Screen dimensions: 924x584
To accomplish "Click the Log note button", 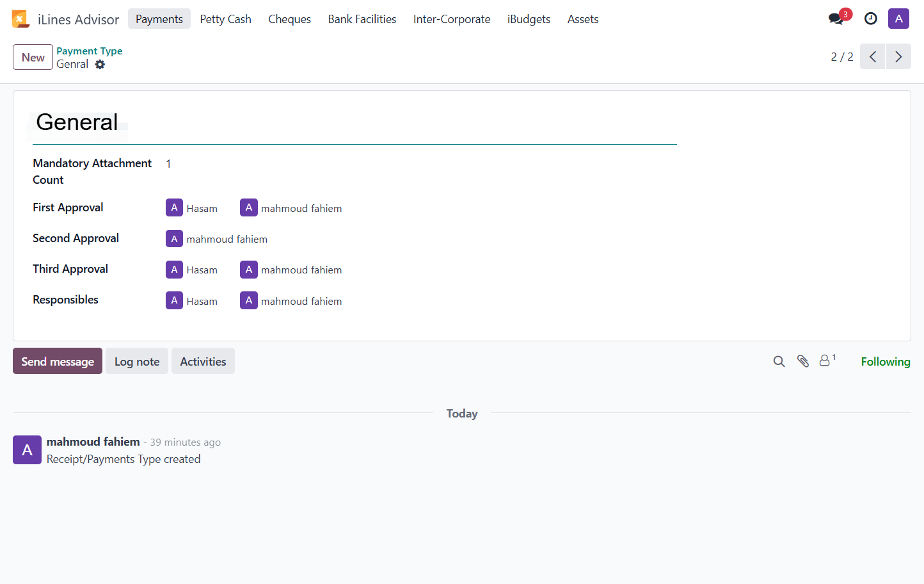I will [137, 361].
